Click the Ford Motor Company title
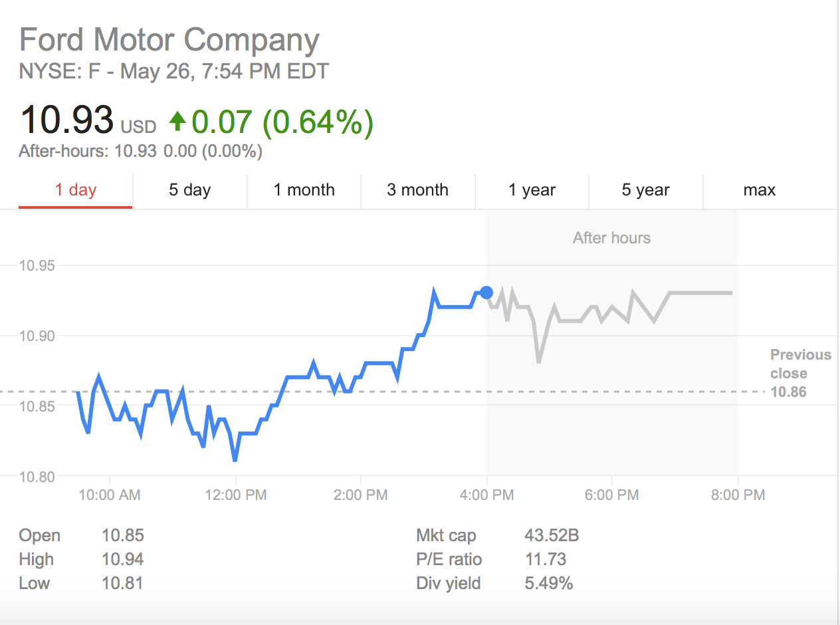840x625 pixels. (169, 40)
